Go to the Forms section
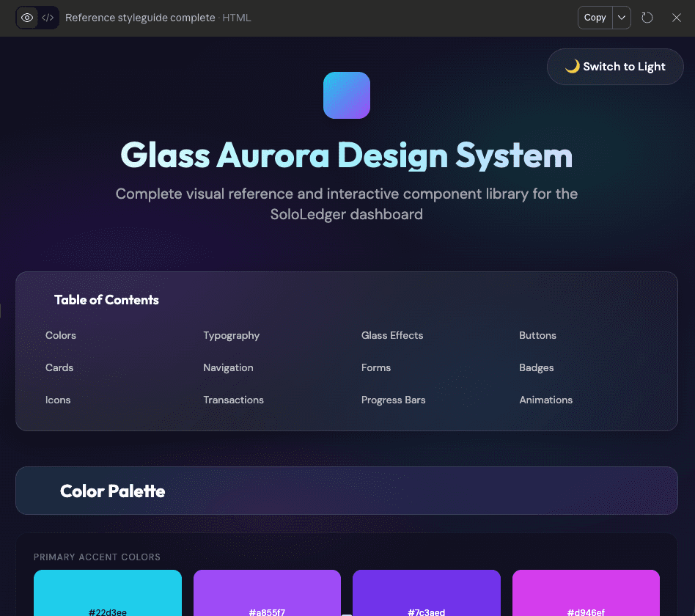Viewport: 695px width, 616px height. 376,367
